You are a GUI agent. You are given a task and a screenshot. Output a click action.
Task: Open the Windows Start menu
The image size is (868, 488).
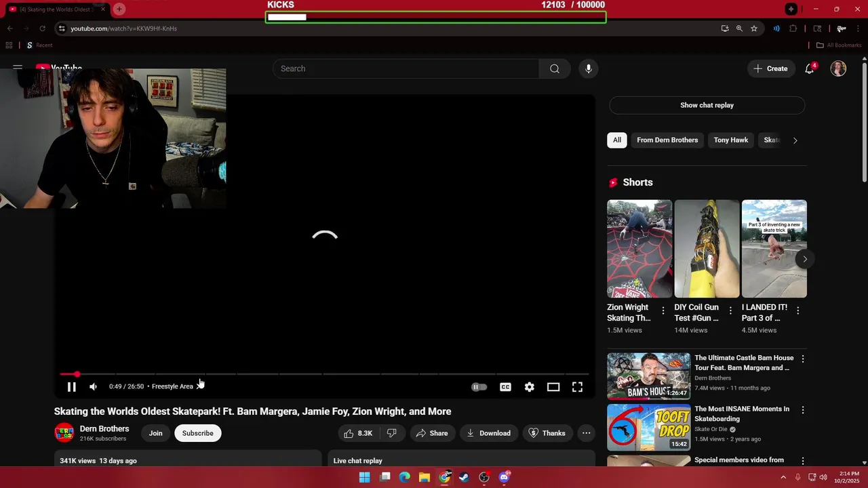pos(365,477)
